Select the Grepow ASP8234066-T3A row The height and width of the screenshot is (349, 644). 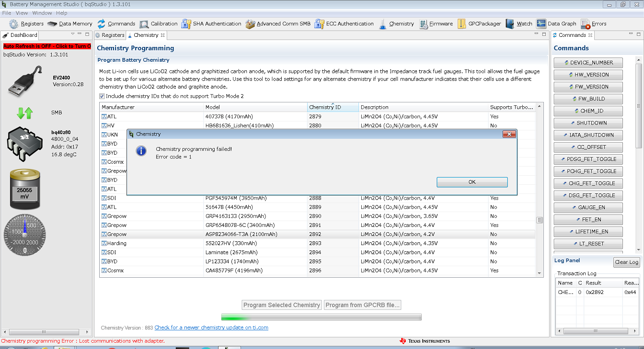click(317, 234)
